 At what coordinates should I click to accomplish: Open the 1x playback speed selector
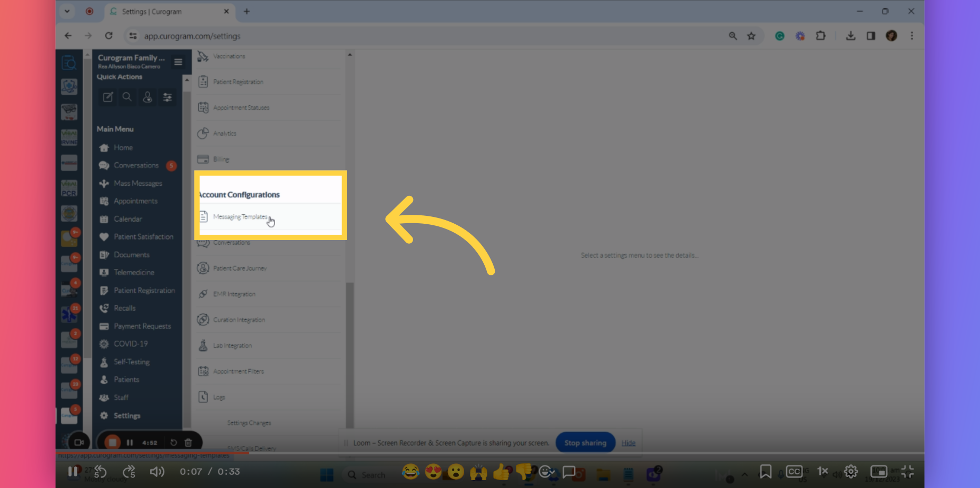coord(822,472)
